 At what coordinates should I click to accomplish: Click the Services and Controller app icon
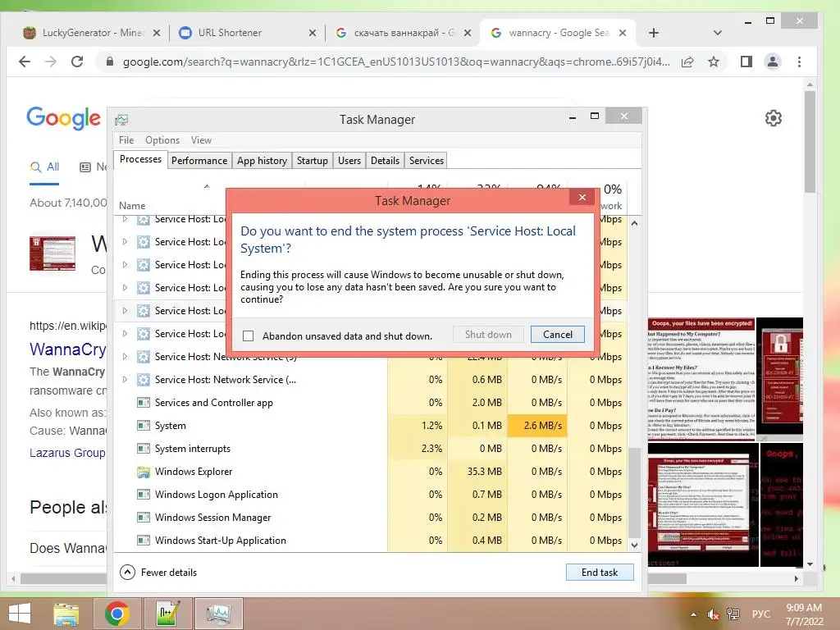click(143, 402)
